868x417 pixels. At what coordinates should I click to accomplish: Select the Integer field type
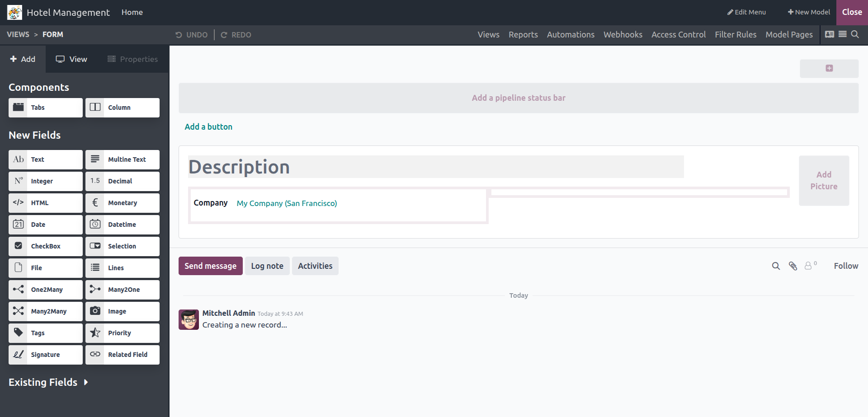tap(46, 181)
